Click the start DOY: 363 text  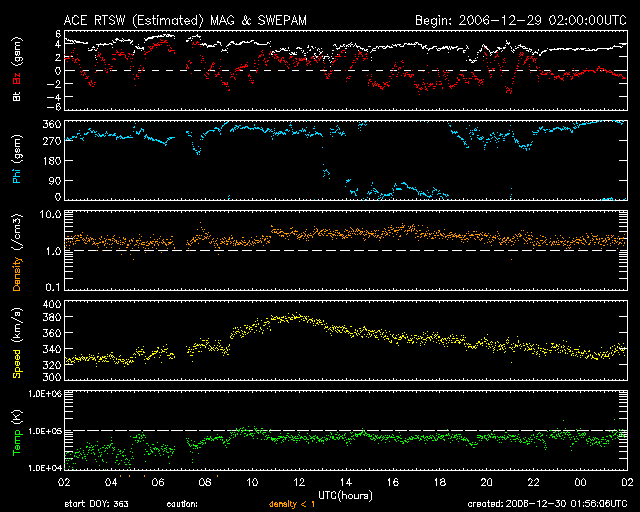(x=96, y=504)
